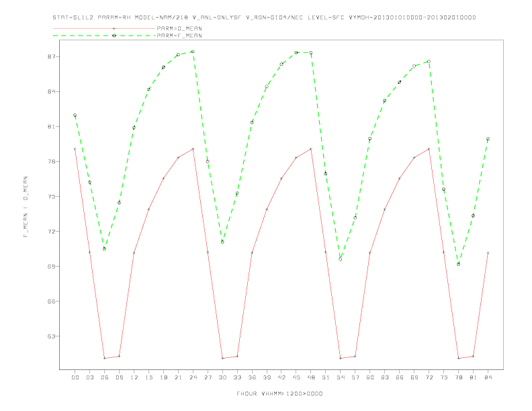Screen dimensions: 532x411
Task: Click x-axis tick label 57
Action: [x=355, y=377]
